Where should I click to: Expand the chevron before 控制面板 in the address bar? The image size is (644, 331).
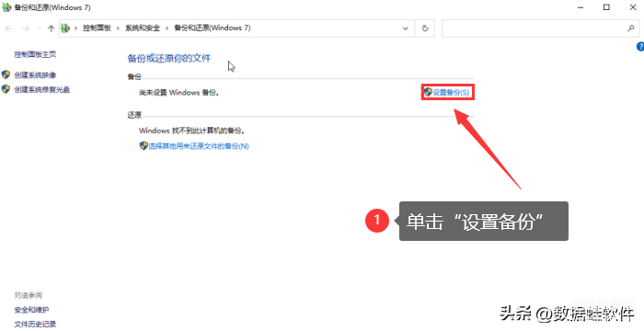75,29
